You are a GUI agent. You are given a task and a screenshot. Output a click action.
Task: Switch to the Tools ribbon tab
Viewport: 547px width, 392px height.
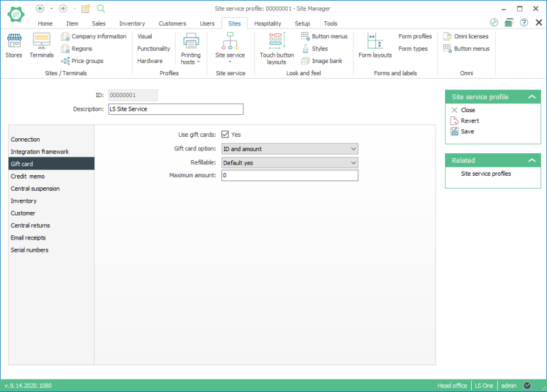coord(330,23)
